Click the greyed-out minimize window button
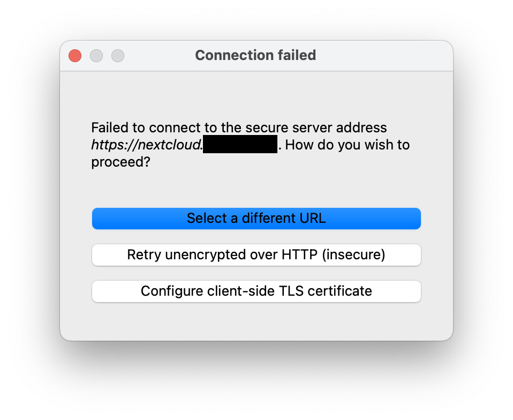Screen dimensions: 513x420 [96, 56]
